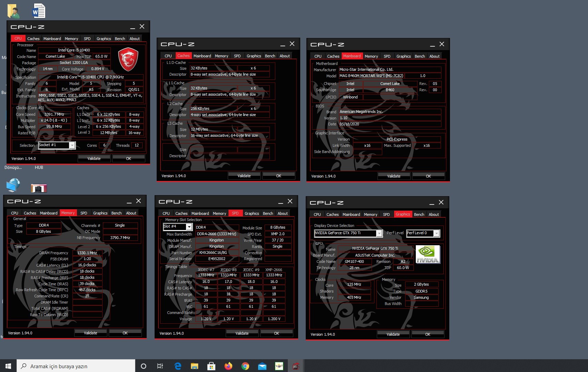Click the taskbar search box
The image size is (588, 372).
pyautogui.click(x=76, y=366)
